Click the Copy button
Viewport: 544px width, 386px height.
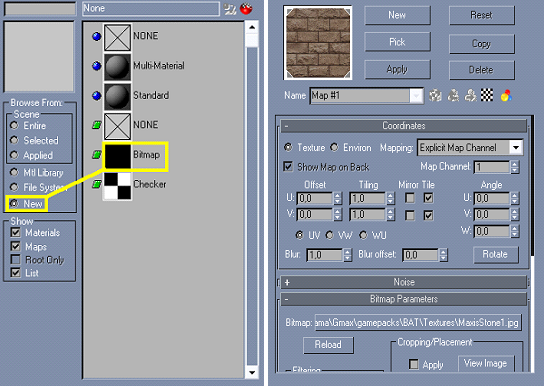[482, 44]
